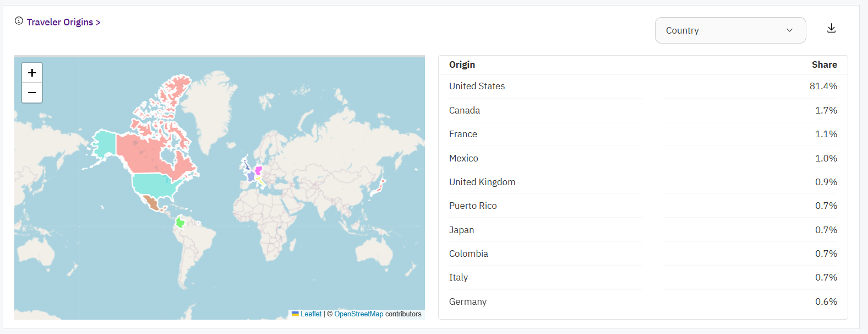Open the Traveler Origins link
The image size is (868, 334).
point(63,22)
